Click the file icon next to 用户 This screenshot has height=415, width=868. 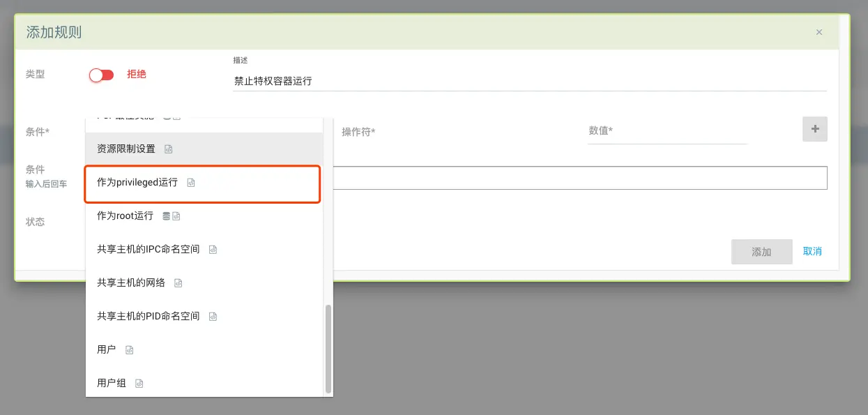[x=129, y=350]
